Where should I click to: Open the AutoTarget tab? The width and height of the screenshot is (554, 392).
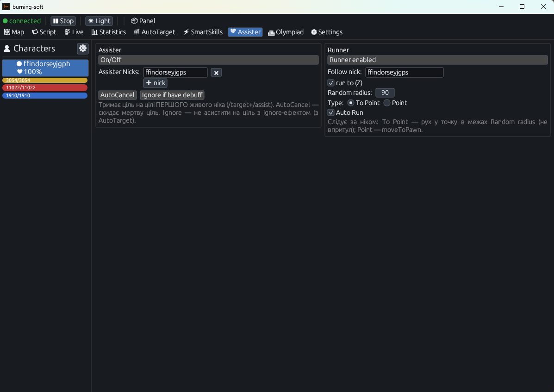click(155, 32)
